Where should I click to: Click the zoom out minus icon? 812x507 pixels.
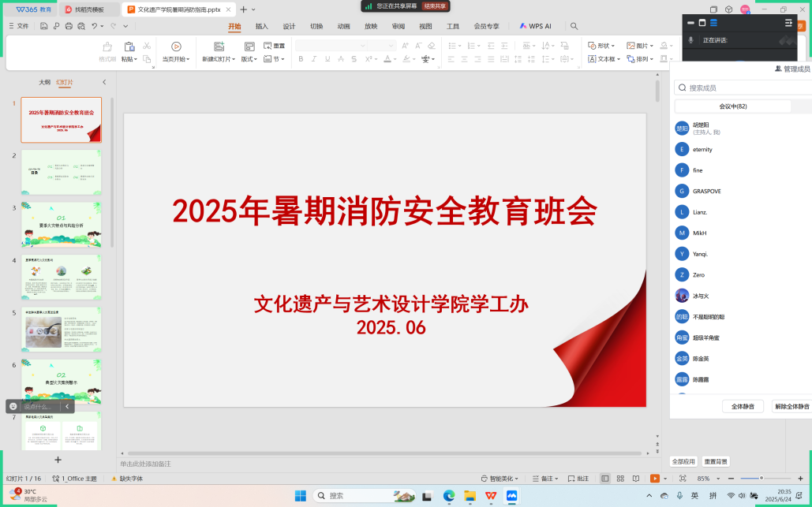pyautogui.click(x=731, y=479)
